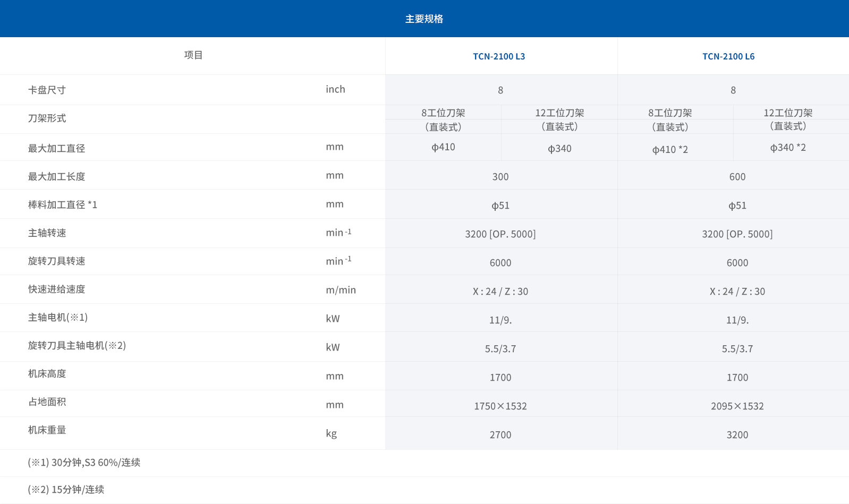Viewport: 849px width, 504px height.
Task: Select the 机床重量 row label
Action: (47, 430)
